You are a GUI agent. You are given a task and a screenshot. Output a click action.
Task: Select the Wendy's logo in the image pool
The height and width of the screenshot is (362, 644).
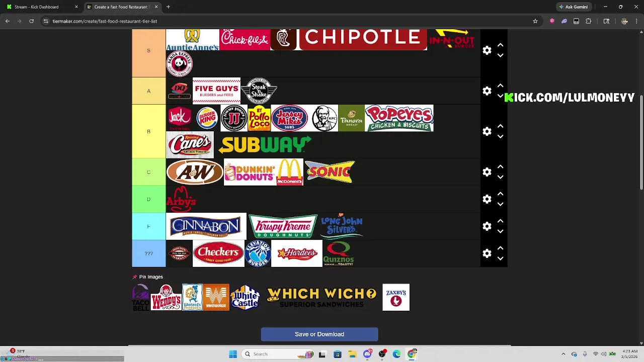pyautogui.click(x=166, y=297)
